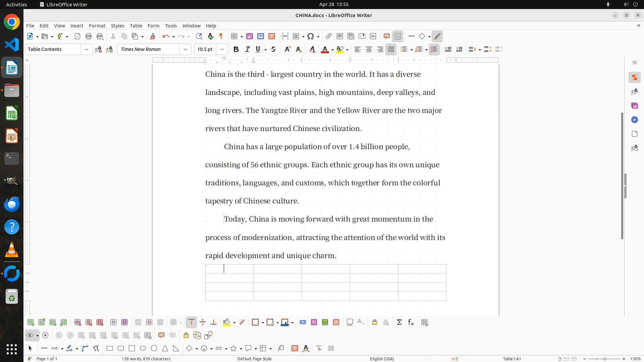
Task: Open the sidebar Navigator panel icon
Action: click(634, 120)
